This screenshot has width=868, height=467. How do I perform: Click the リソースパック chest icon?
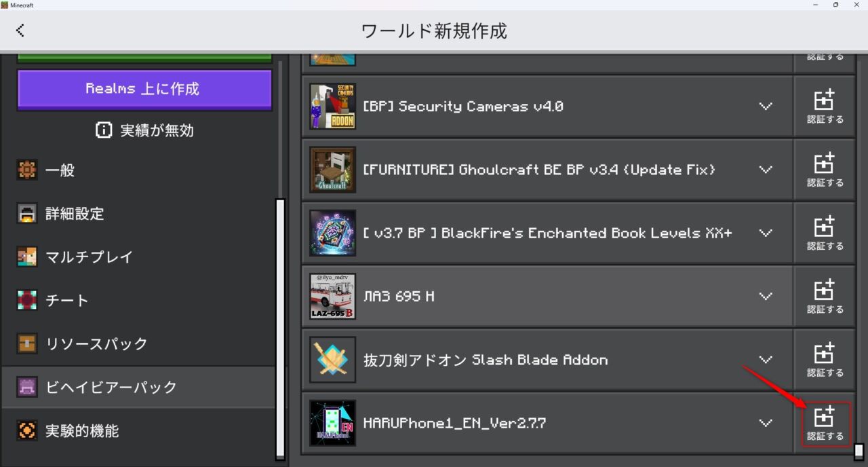point(27,344)
